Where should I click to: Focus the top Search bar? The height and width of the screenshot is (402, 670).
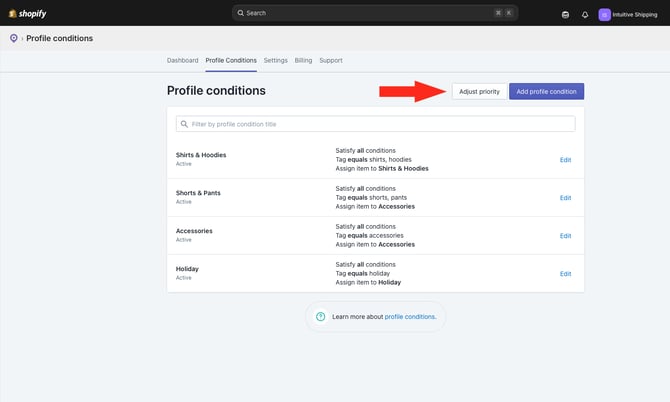[x=375, y=13]
